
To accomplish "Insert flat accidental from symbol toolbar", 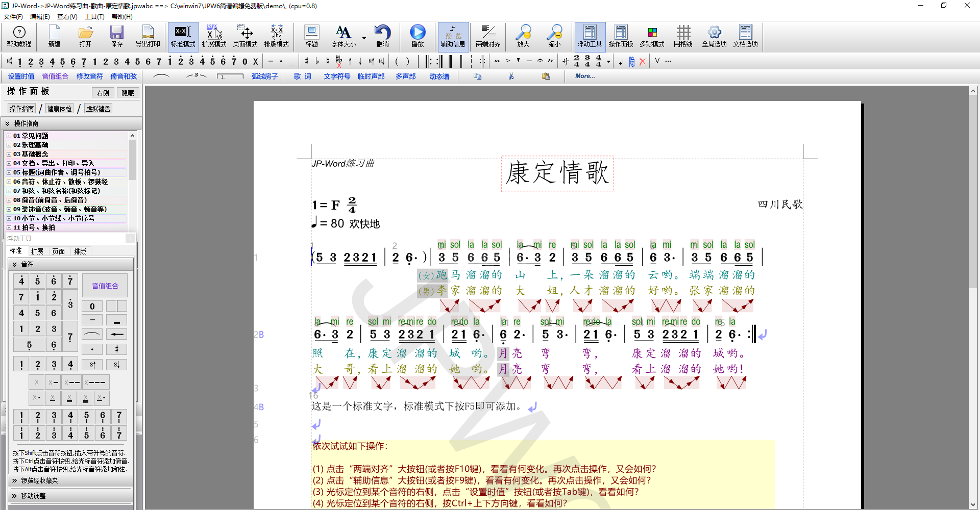I will 317,61.
